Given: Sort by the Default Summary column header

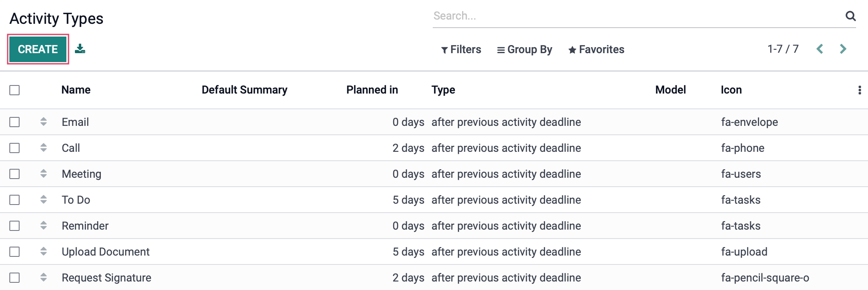Looking at the screenshot, I should pyautogui.click(x=245, y=90).
